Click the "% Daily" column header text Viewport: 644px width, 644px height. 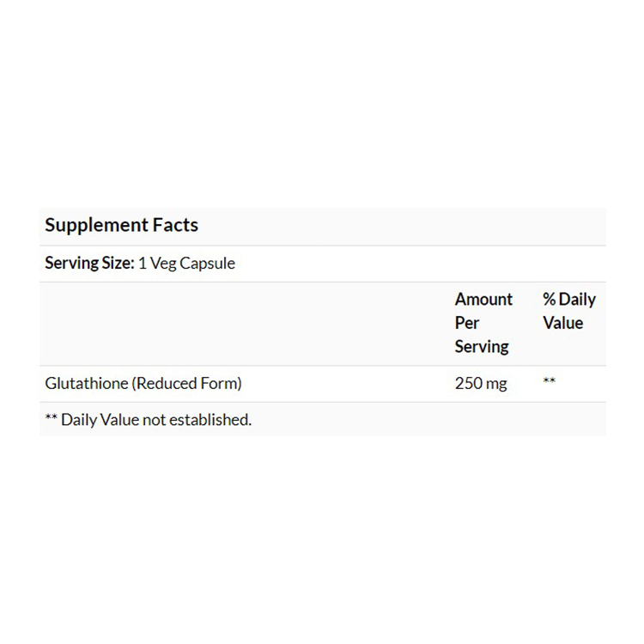[569, 300]
